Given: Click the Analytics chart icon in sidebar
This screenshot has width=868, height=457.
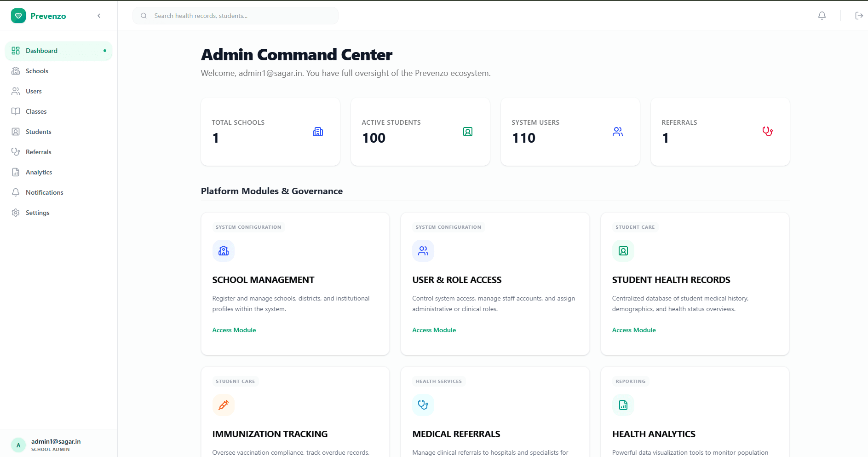Looking at the screenshot, I should coord(16,172).
